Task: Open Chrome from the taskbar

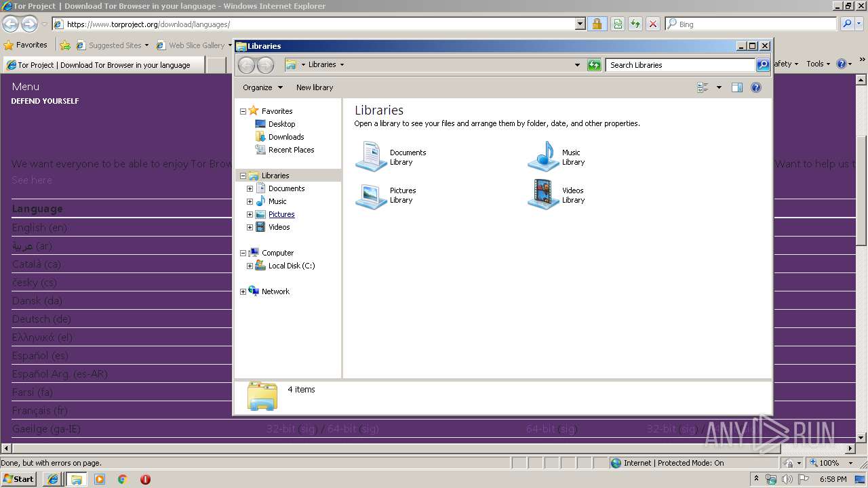Action: click(x=123, y=479)
